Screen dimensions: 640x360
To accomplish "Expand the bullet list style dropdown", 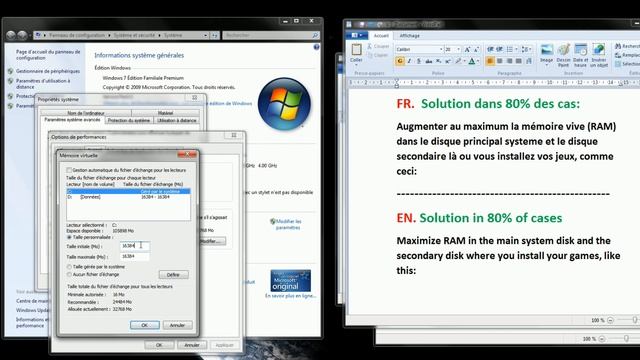I will (516, 49).
